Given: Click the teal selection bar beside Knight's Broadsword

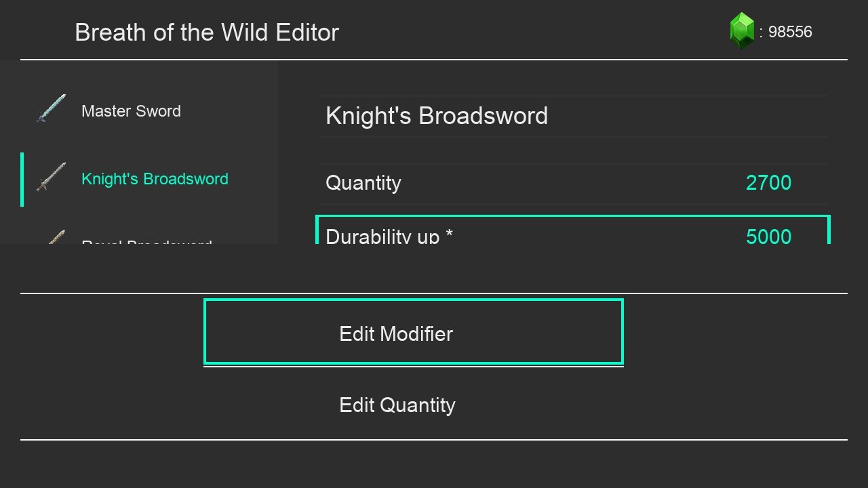Looking at the screenshot, I should [22, 179].
